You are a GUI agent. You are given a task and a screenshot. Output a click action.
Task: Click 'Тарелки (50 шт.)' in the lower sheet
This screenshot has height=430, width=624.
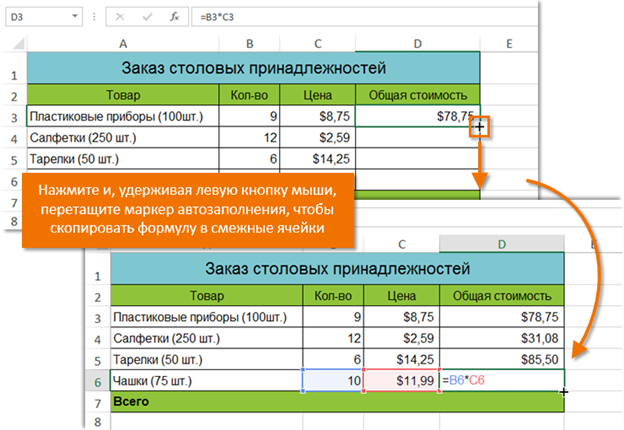pos(207,360)
